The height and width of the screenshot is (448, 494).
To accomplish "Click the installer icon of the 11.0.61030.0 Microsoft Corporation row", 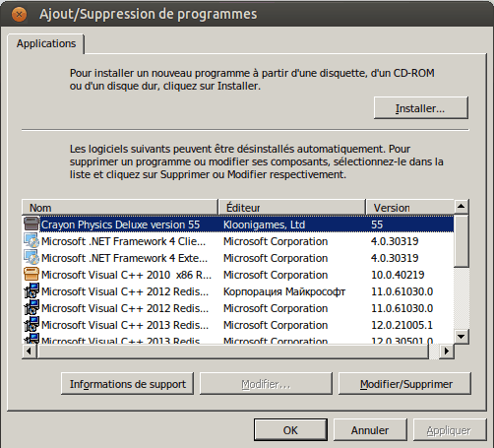I will 31,308.
